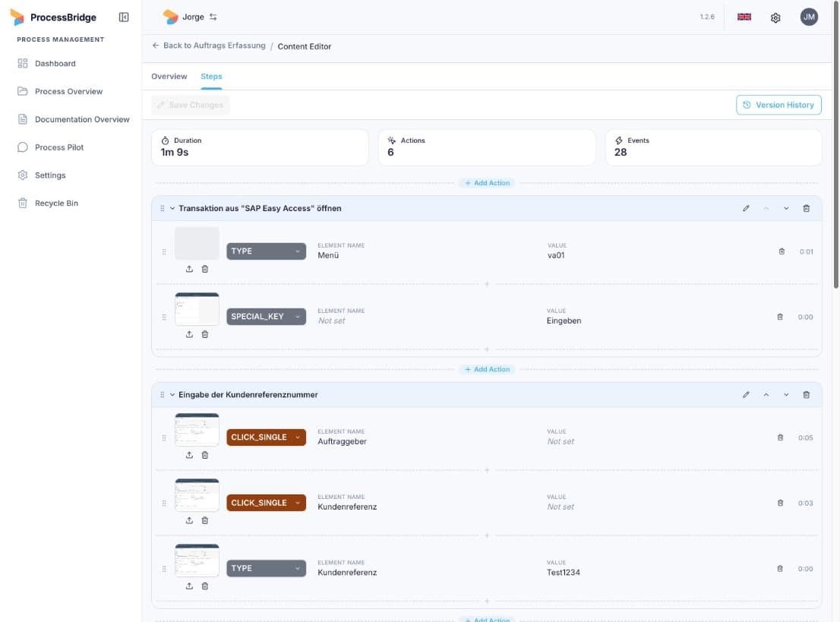Collapse the sidebar with the panel icon
Screen dimensions: 840x622
[124, 17]
